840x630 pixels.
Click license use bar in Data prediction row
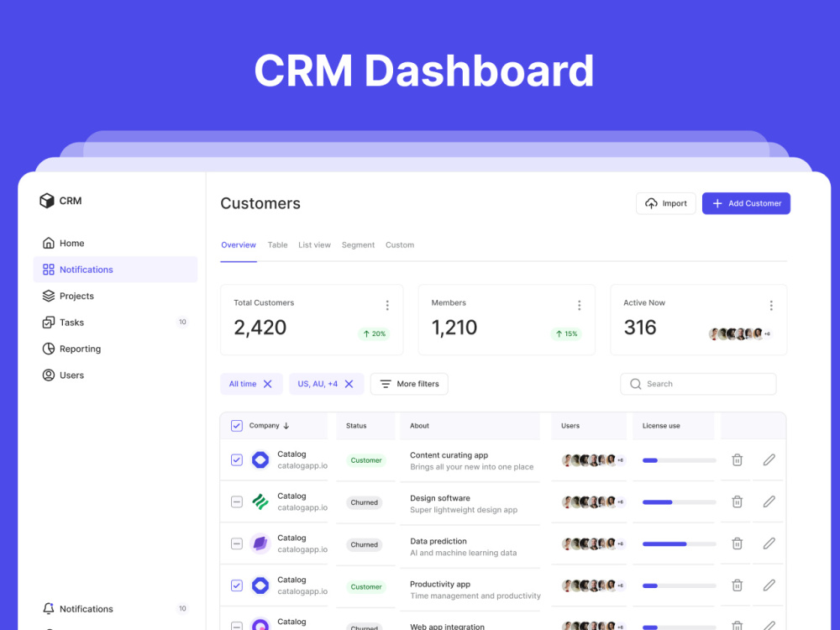[x=680, y=543]
